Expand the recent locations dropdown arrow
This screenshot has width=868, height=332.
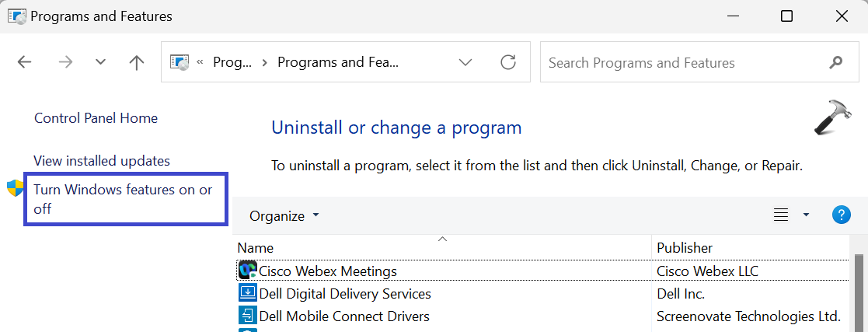coord(100,63)
